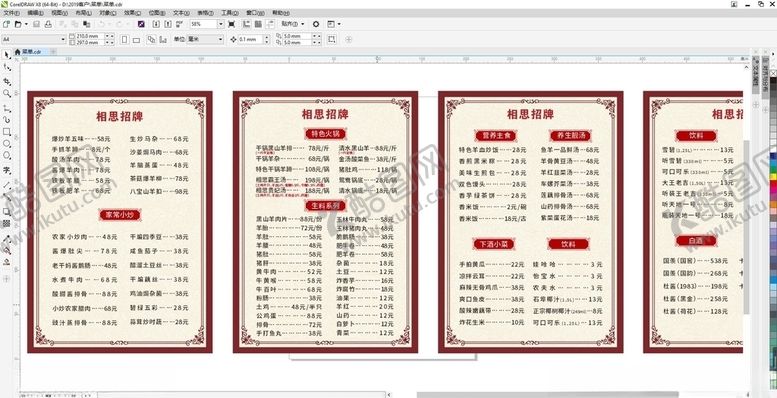The width and height of the screenshot is (777, 398).
Task: Click the New document icon
Action: pos(6,24)
